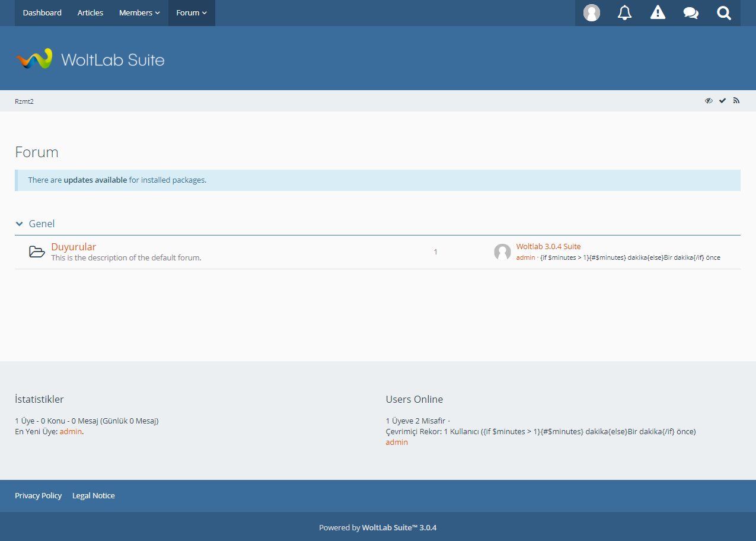Open the Genel category link
This screenshot has height=541, width=756.
pos(42,224)
